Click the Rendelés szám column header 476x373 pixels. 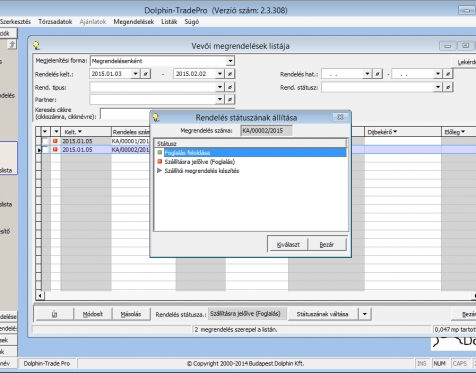(131, 132)
